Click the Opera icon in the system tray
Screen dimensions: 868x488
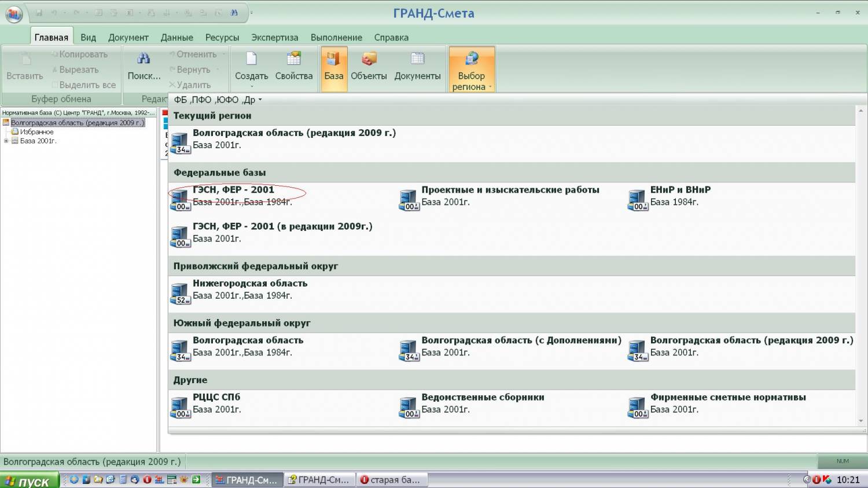coord(816,479)
